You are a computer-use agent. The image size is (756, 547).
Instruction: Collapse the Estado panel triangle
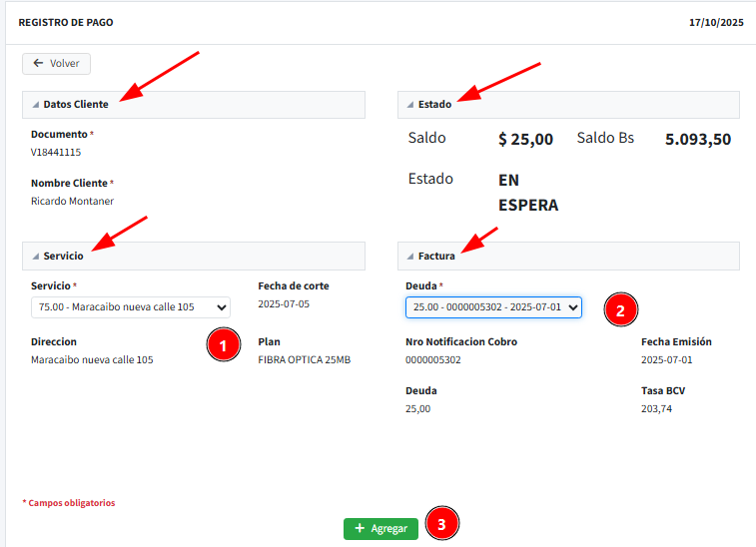point(410,105)
